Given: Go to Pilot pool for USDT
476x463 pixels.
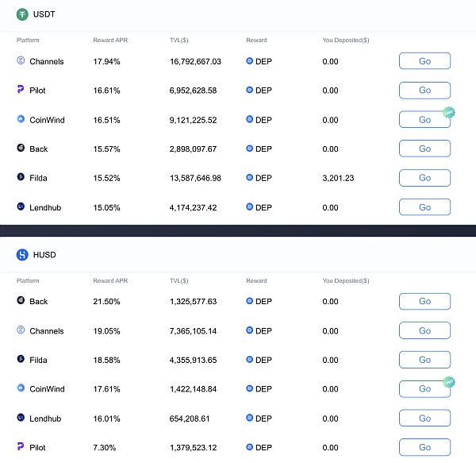Looking at the screenshot, I should (x=424, y=91).
